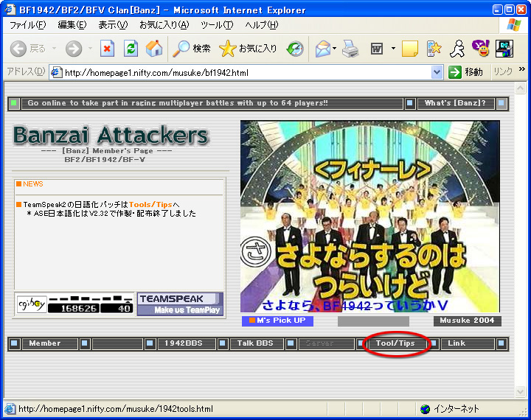This screenshot has width=531, height=420.
Task: Open the Favorites star (お気に入り) button
Action: 249,49
